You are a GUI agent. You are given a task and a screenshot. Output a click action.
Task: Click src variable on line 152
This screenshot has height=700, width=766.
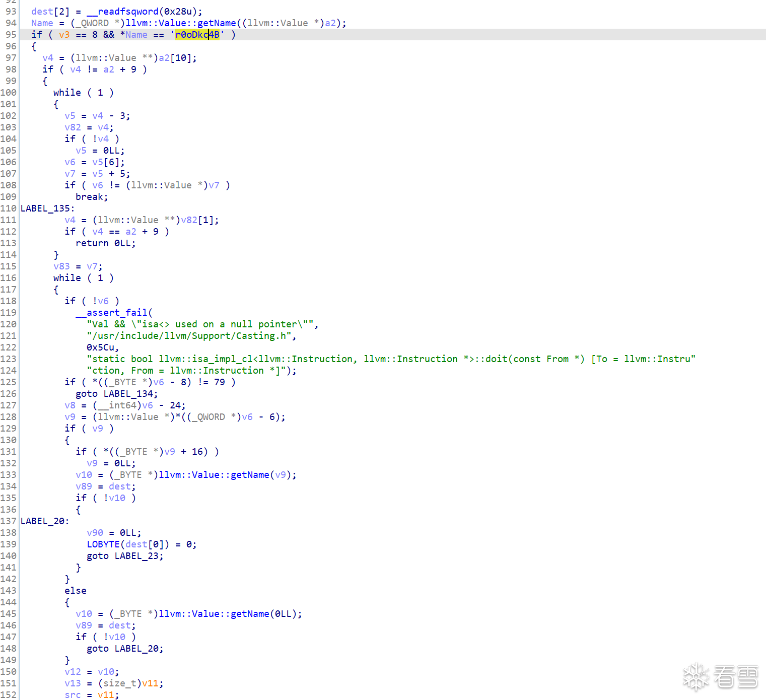pos(73,695)
